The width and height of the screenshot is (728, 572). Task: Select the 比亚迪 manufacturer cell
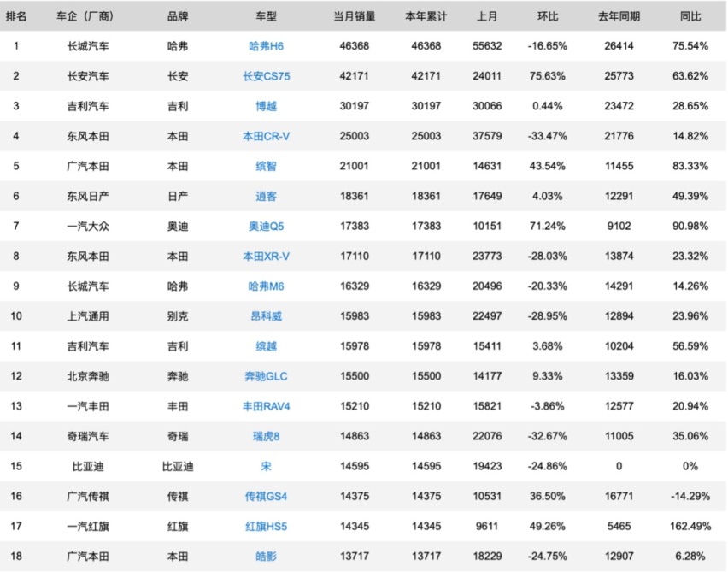[x=88, y=466]
